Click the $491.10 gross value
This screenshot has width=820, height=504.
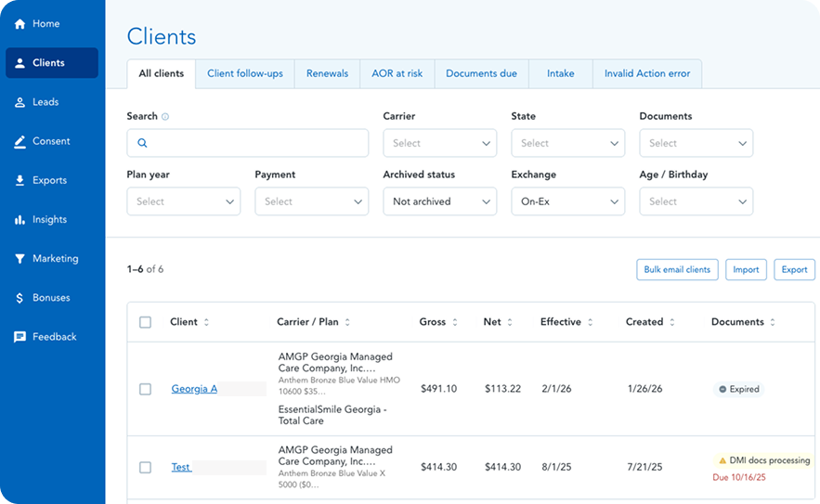tap(438, 389)
